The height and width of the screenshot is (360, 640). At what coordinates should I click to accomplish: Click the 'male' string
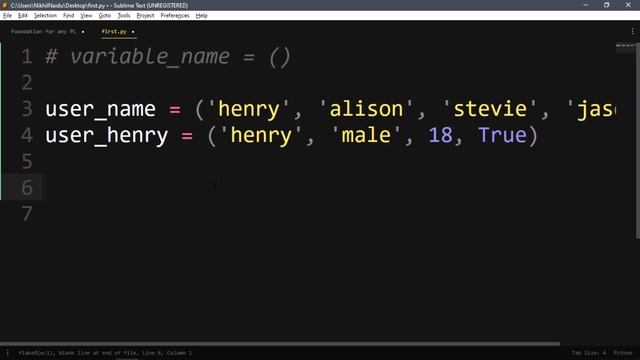click(366, 136)
